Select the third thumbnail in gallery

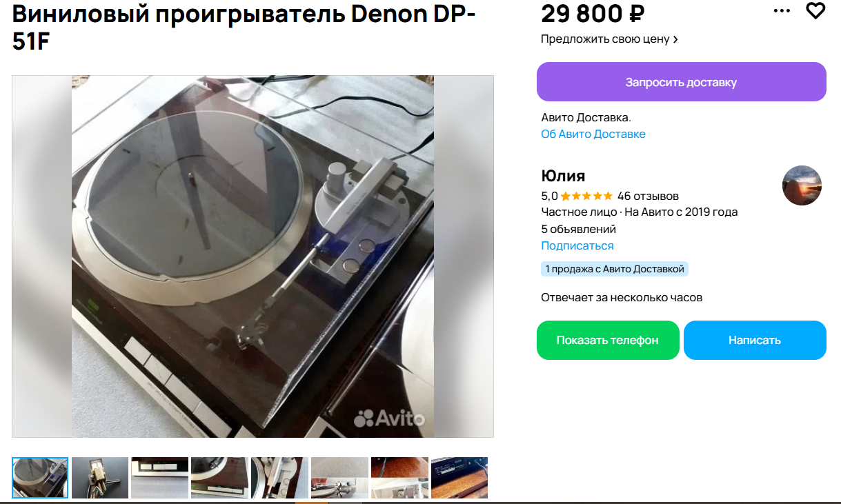(160, 478)
